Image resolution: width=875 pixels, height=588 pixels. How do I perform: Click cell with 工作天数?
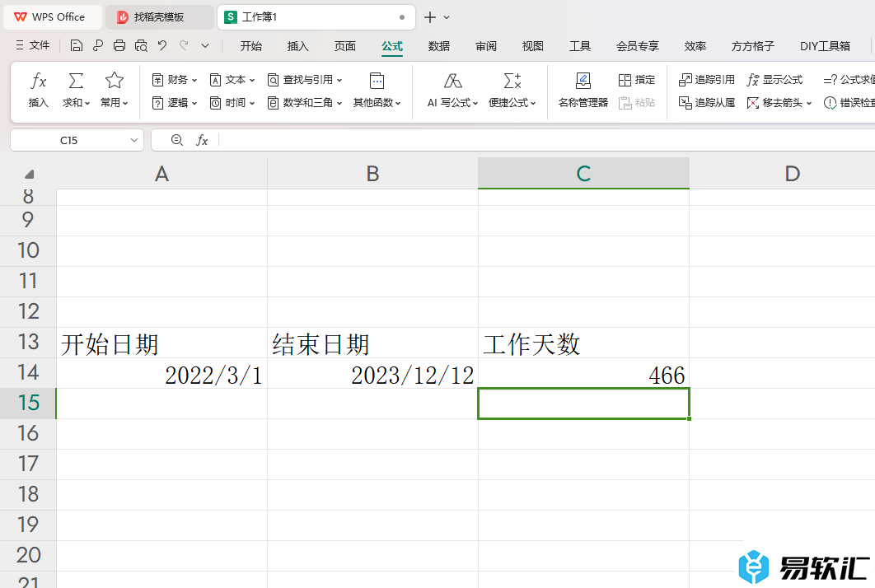(583, 343)
